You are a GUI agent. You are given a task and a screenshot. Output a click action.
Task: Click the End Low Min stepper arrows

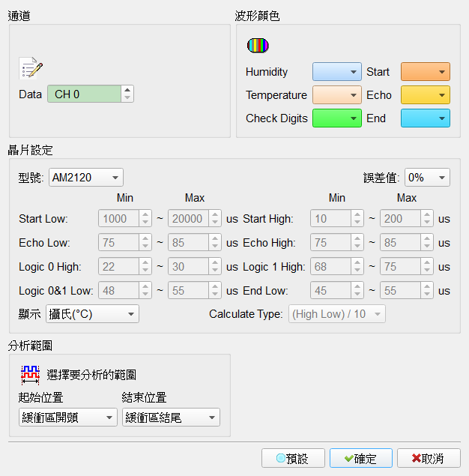pyautogui.click(x=357, y=290)
